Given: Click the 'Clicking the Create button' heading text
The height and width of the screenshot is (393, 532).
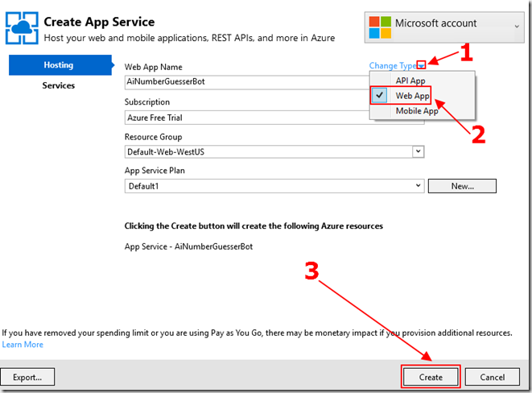Looking at the screenshot, I should pyautogui.click(x=254, y=226).
